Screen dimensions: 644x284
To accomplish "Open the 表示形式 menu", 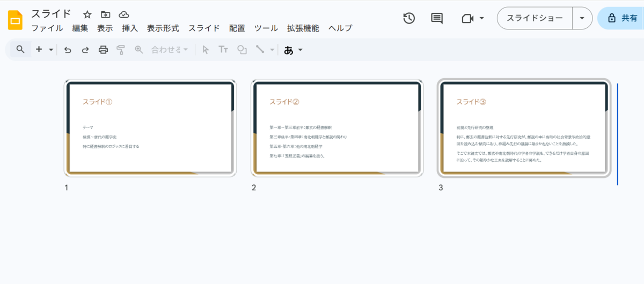I will 163,28.
